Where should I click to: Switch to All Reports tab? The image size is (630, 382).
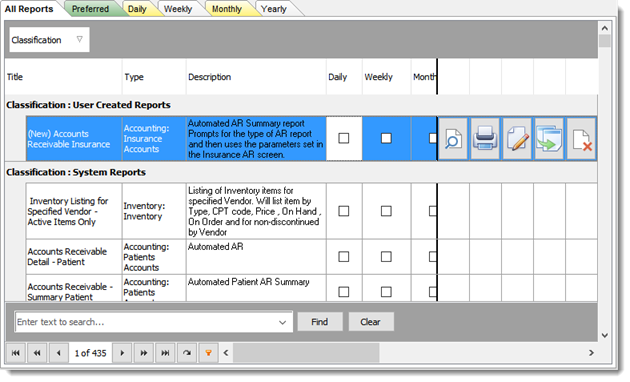(x=29, y=9)
